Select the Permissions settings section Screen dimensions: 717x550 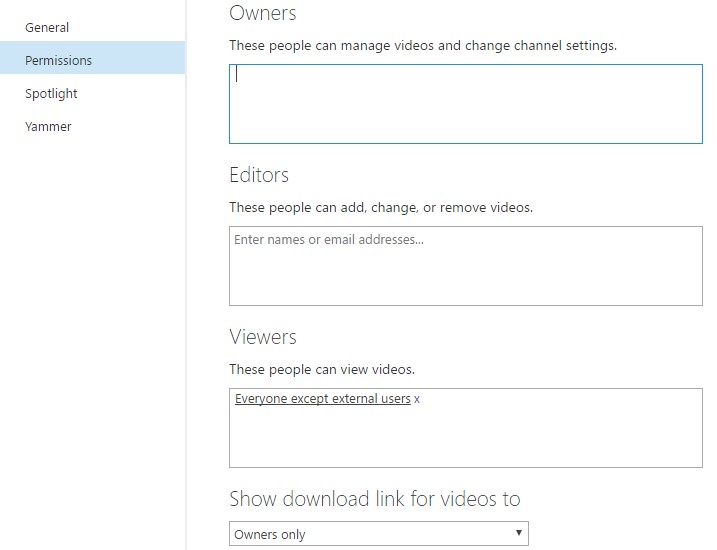coord(92,58)
